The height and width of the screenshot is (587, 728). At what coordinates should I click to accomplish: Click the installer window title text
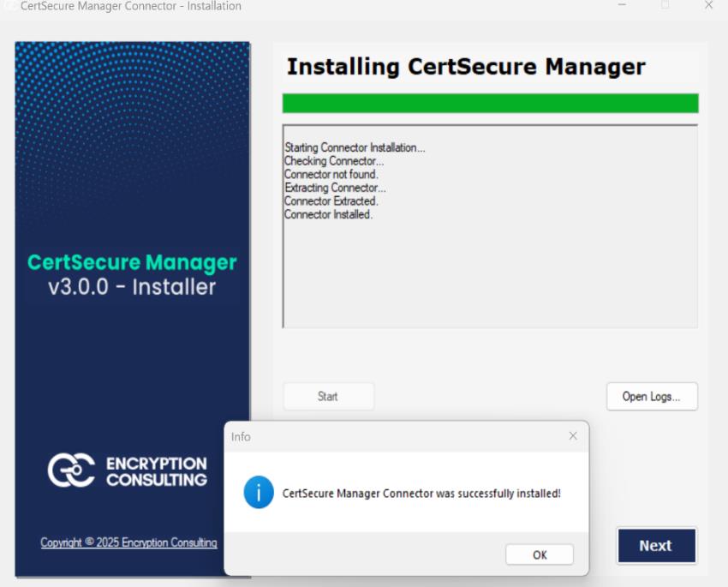pyautogui.click(x=131, y=6)
